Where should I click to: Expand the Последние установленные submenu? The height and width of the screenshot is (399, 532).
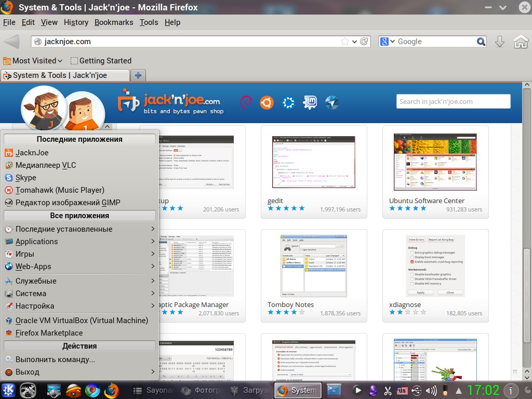(79, 229)
